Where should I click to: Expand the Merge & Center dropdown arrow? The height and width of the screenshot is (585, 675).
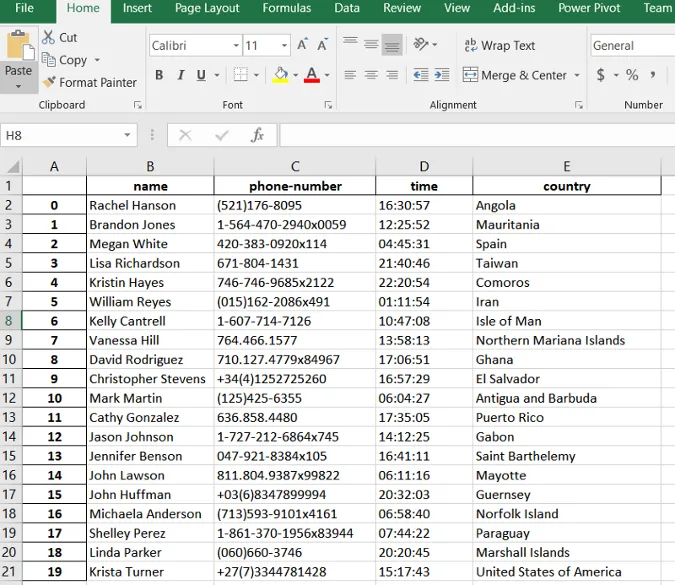(x=576, y=75)
